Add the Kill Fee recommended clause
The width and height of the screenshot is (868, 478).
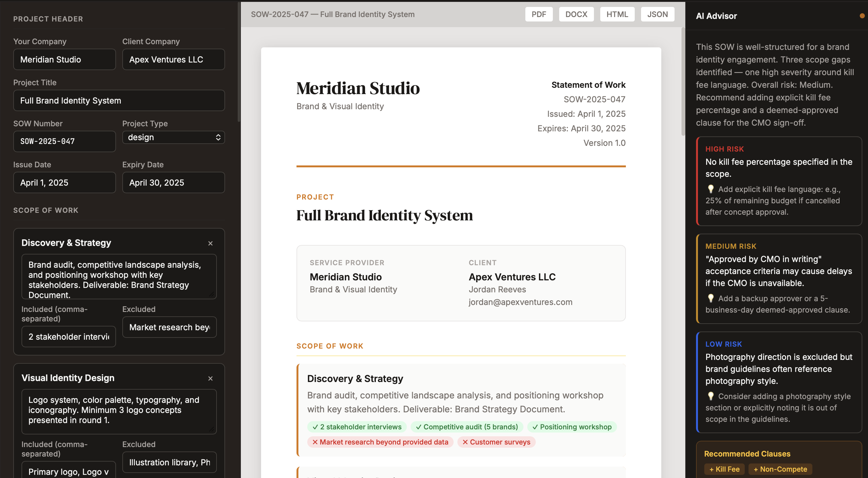724,469
